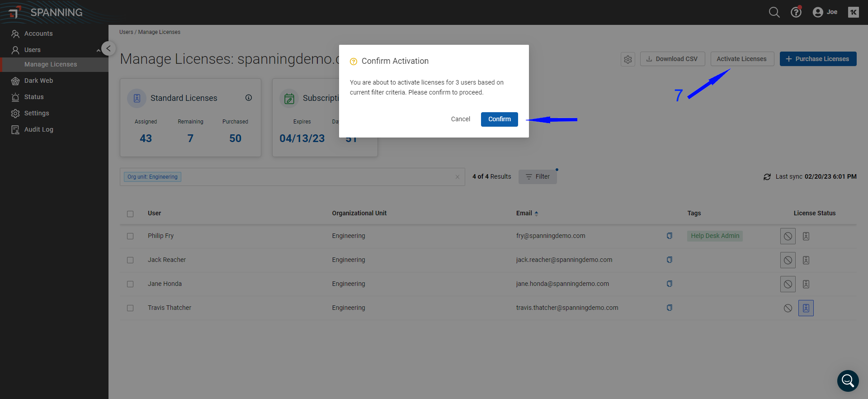This screenshot has width=868, height=399.
Task: Refresh using the Last sync icon
Action: click(767, 177)
